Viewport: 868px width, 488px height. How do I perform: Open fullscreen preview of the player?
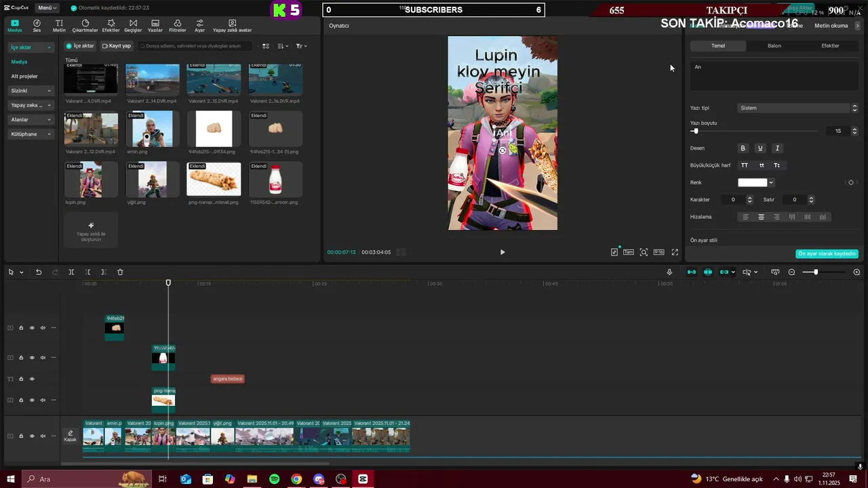point(675,252)
